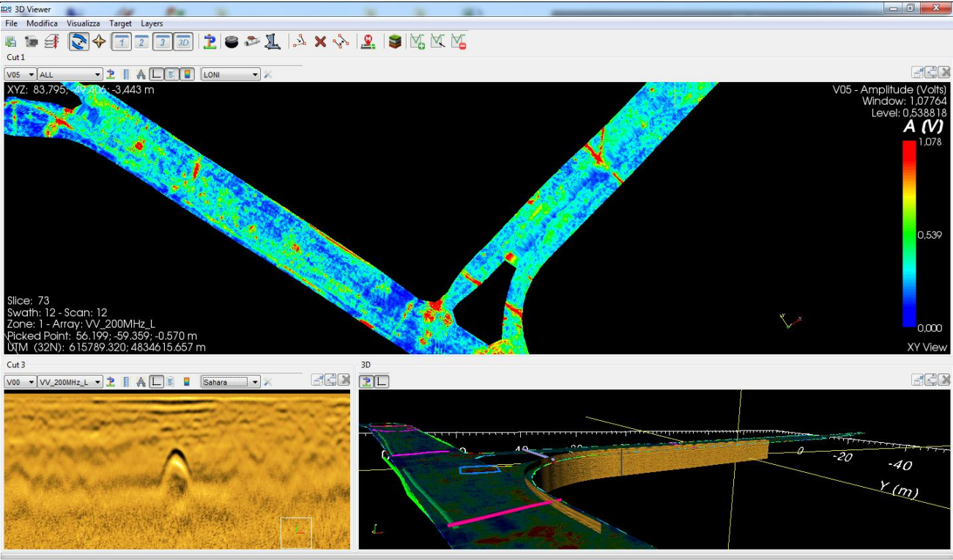Close the Cut 3 panel
The image size is (953, 560).
pos(344,380)
